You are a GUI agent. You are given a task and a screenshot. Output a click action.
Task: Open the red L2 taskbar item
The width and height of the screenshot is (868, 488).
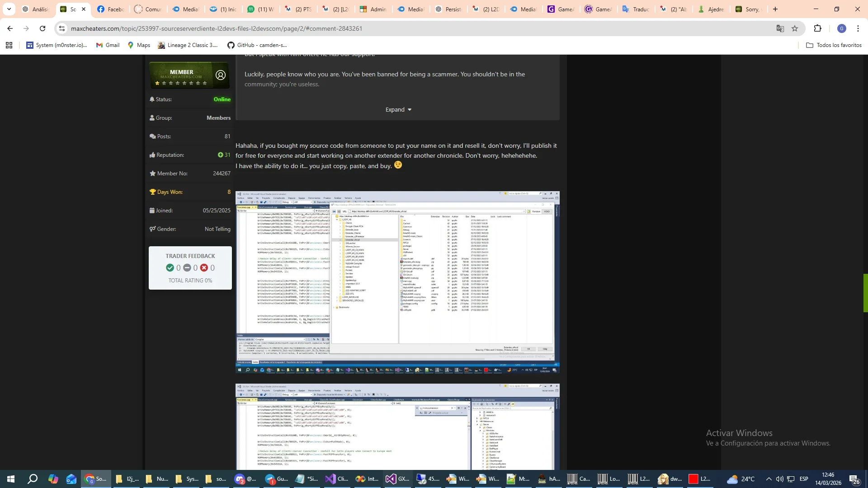pos(700,479)
